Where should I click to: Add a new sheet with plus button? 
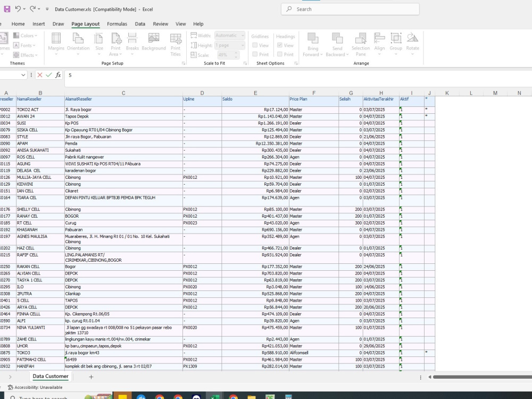(x=91, y=377)
